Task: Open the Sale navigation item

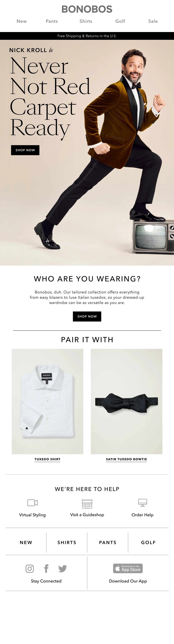Action: click(153, 21)
